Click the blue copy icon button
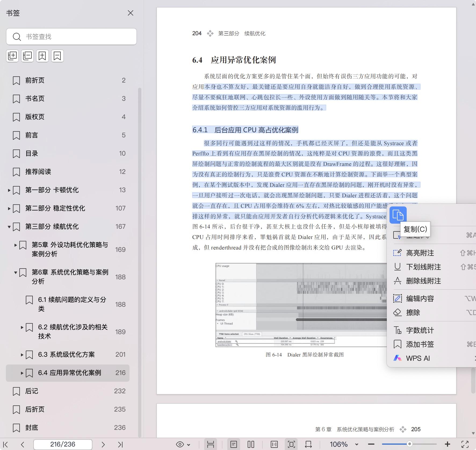476x450 pixels. [x=398, y=215]
